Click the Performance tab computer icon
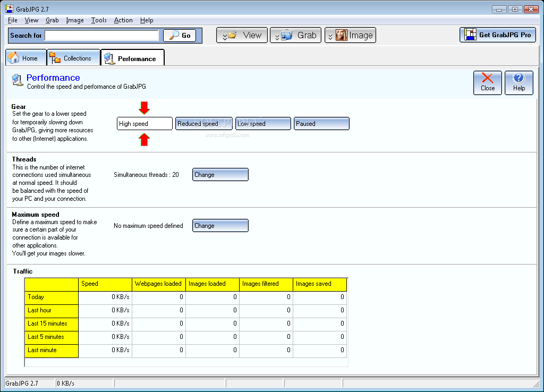544x392 pixels. click(109, 58)
